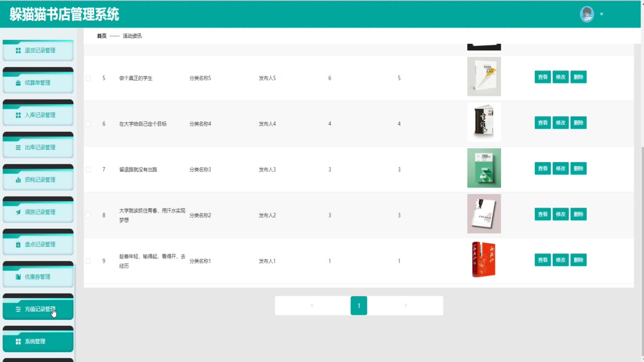Click 删除 for 留退路就没有出路
The width and height of the screenshot is (644, 362).
coord(579,168)
